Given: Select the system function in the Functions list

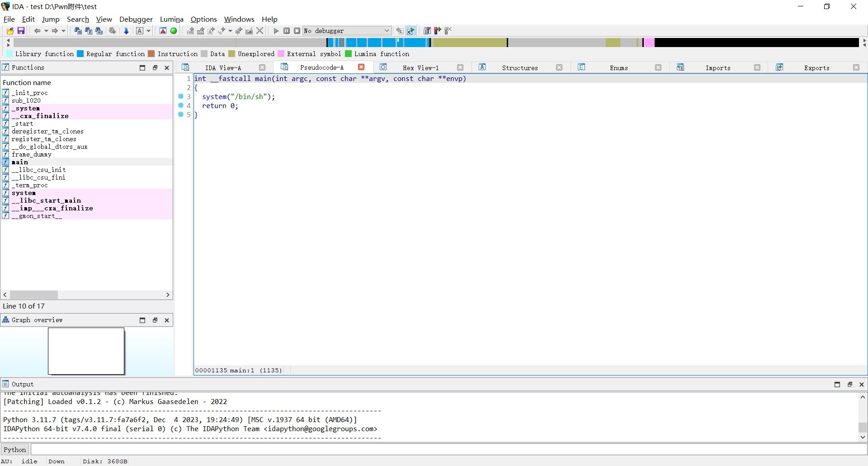Looking at the screenshot, I should [x=24, y=193].
